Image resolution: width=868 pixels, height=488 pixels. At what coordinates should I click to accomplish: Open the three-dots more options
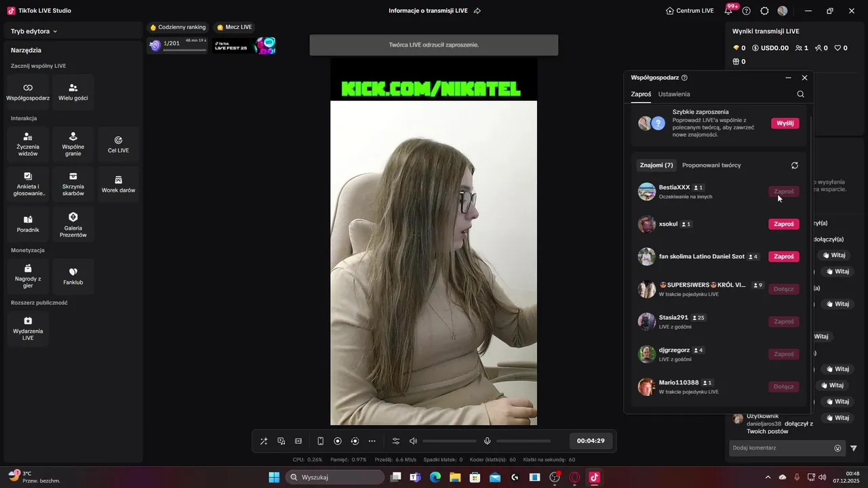coord(372,441)
